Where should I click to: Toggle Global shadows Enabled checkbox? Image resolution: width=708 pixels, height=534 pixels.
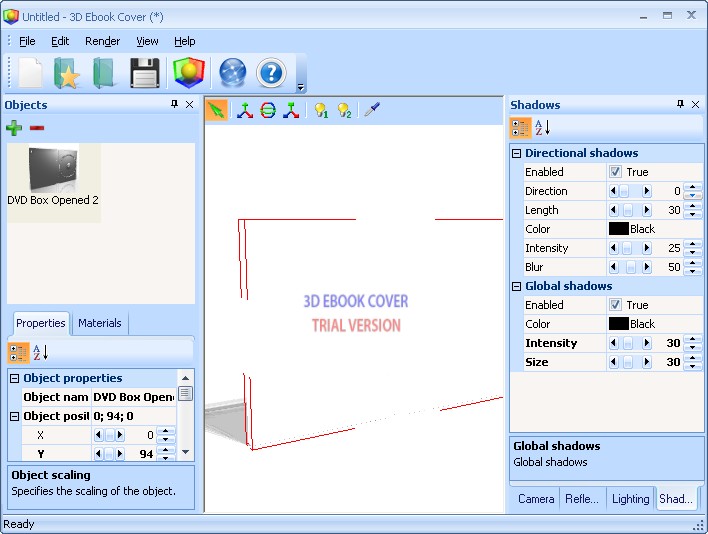[x=616, y=305]
